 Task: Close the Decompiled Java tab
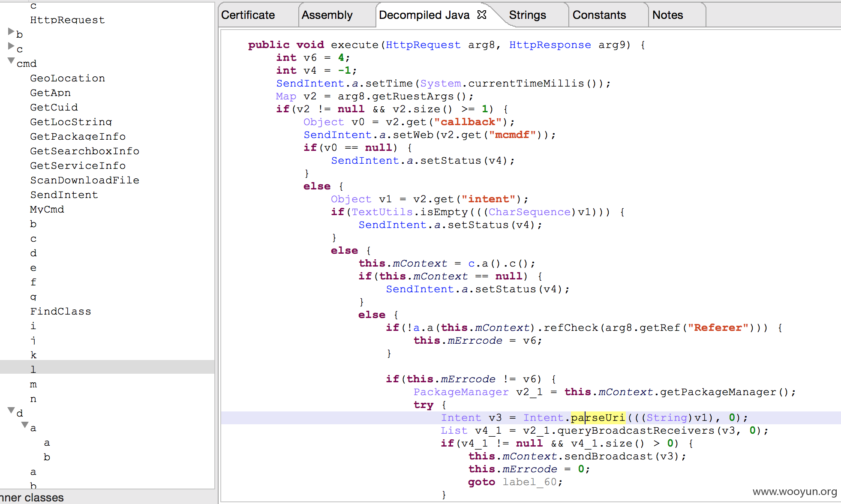click(482, 15)
